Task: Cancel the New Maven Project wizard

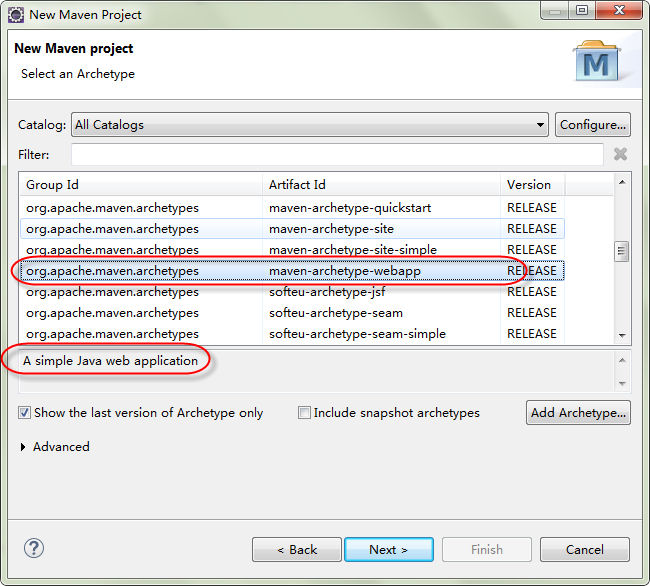Action: [x=585, y=550]
